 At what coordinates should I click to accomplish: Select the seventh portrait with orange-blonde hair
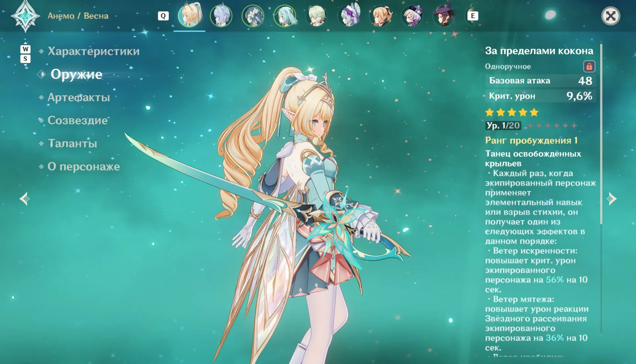[381, 16]
